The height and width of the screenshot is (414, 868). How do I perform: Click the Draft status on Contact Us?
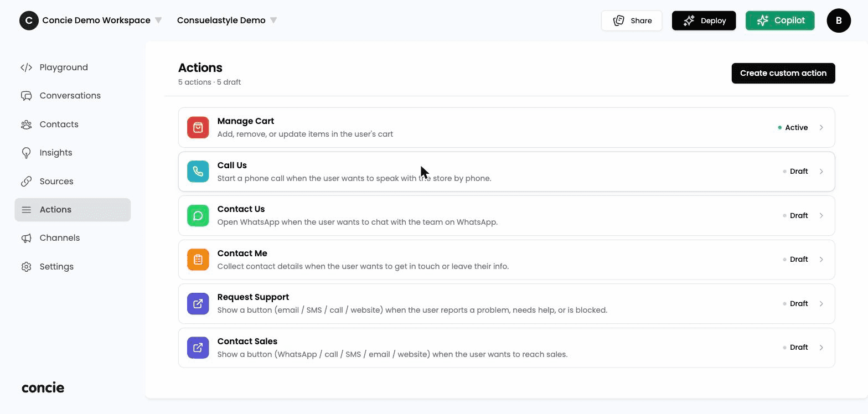[795, 215]
